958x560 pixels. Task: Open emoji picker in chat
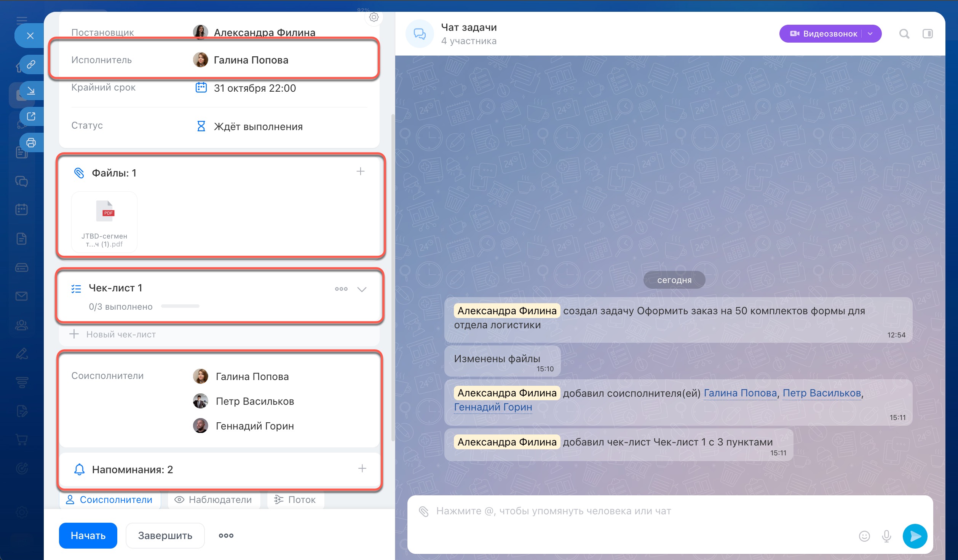864,536
